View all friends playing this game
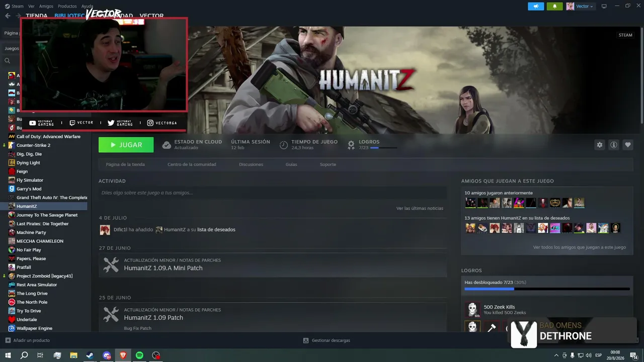The width and height of the screenshot is (644, 362). [x=580, y=247]
